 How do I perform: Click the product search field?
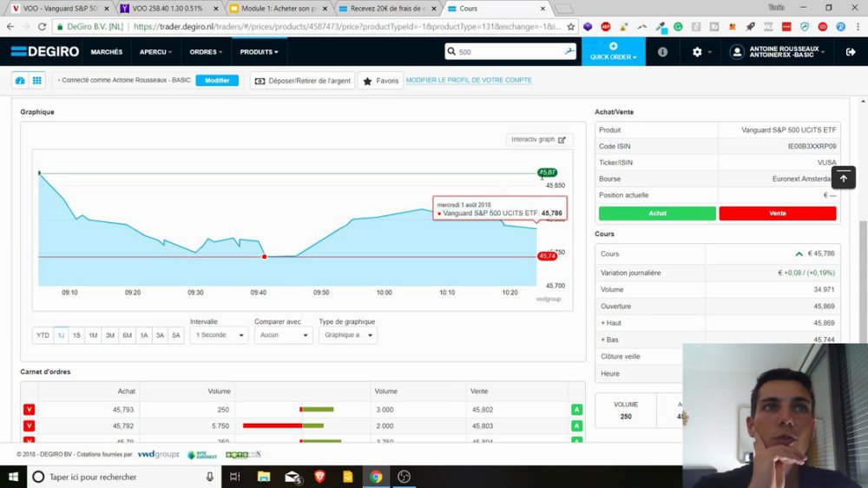(x=510, y=51)
